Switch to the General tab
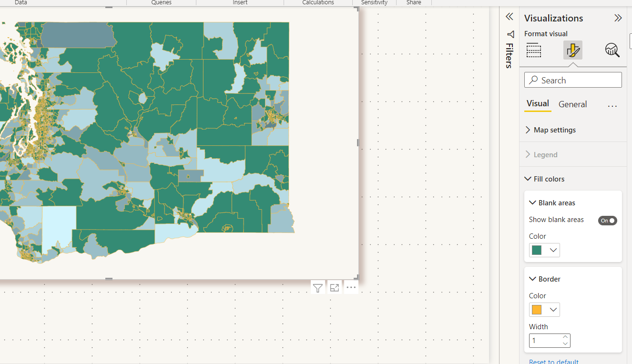 tap(573, 104)
